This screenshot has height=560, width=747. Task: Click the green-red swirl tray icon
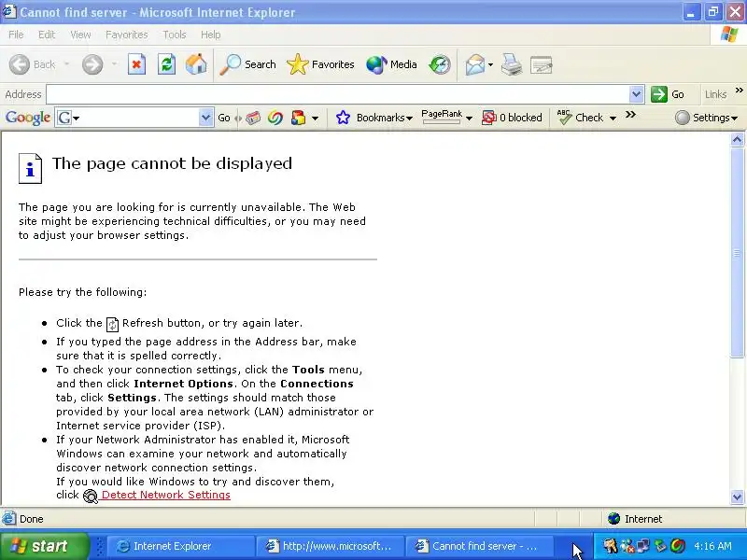click(678, 546)
